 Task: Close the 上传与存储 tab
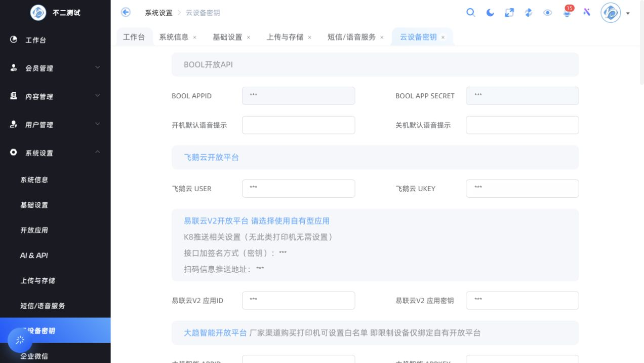tap(310, 38)
